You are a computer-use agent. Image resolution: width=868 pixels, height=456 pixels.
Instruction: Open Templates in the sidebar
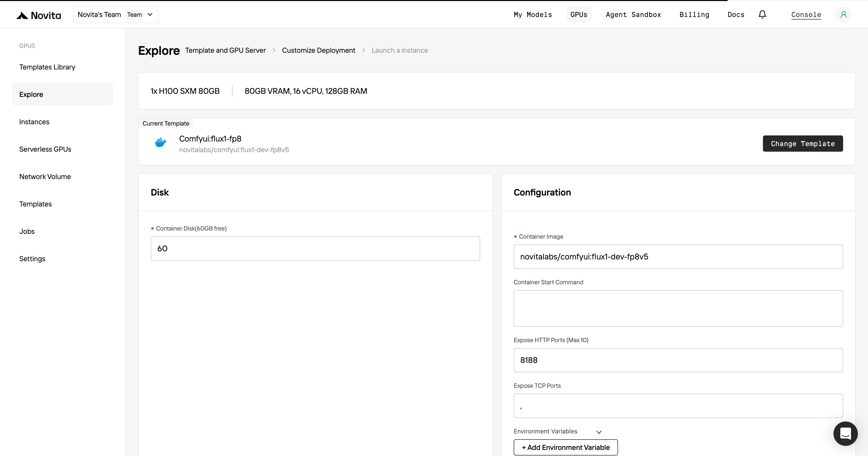(63, 204)
